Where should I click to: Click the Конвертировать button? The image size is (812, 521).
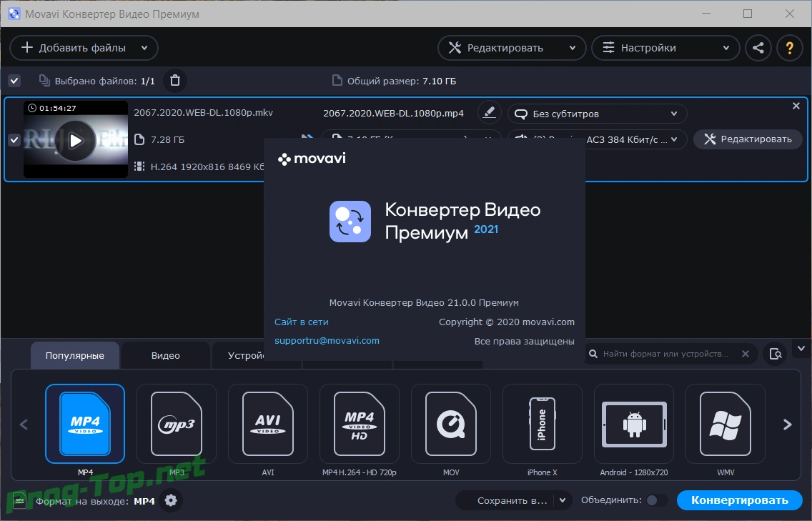point(740,500)
